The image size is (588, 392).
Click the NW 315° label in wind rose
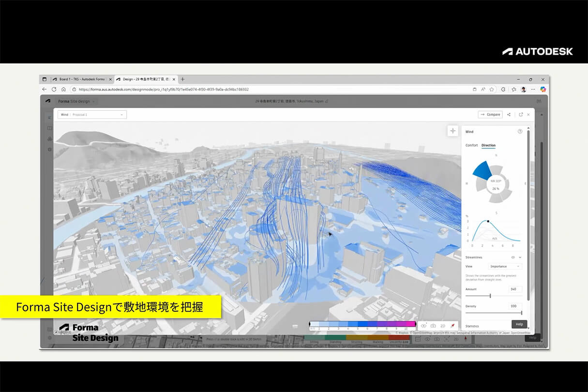point(496,181)
